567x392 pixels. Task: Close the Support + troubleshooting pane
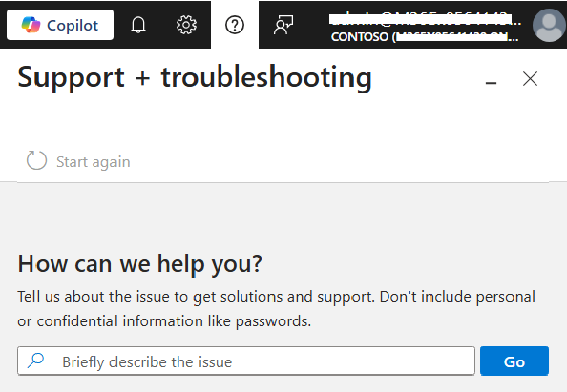[x=530, y=78]
